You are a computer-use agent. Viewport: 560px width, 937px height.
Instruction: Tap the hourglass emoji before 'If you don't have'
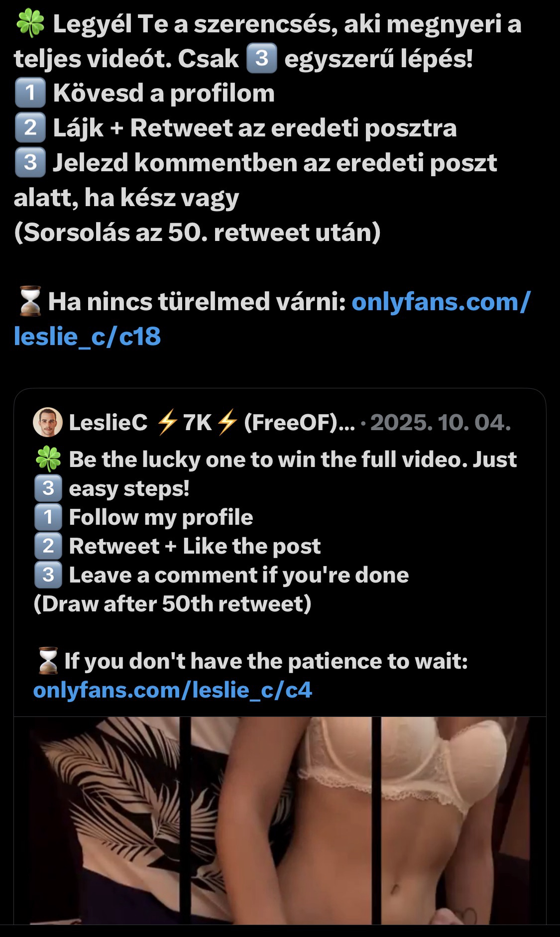[x=48, y=662]
